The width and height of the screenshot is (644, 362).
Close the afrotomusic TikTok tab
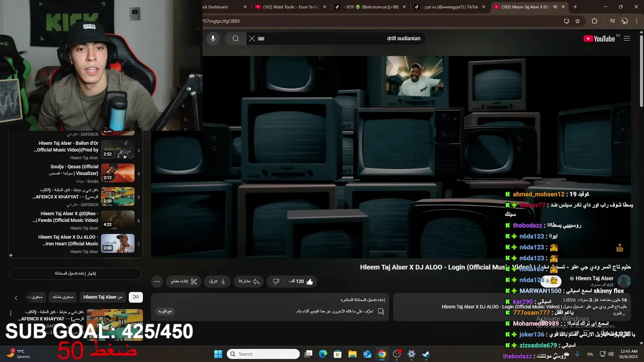404,7
